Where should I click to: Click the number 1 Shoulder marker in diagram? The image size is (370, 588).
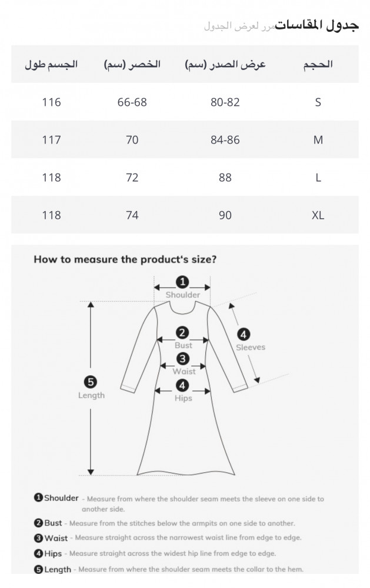pos(182,282)
